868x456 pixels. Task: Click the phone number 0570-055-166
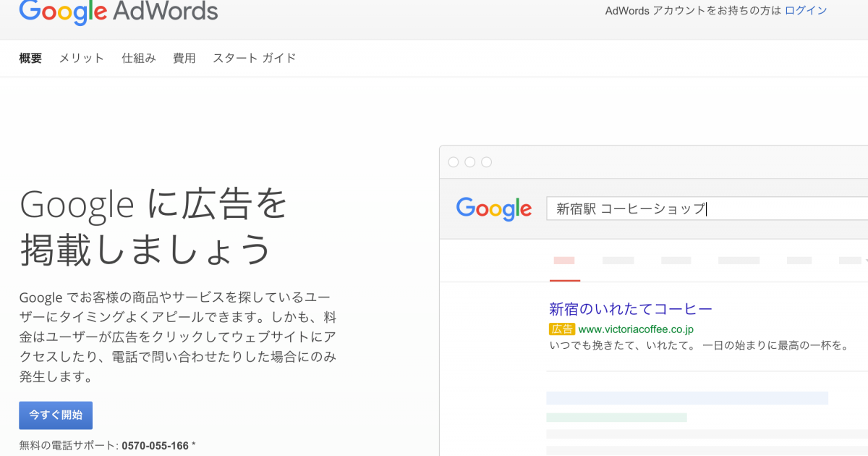[x=155, y=446]
